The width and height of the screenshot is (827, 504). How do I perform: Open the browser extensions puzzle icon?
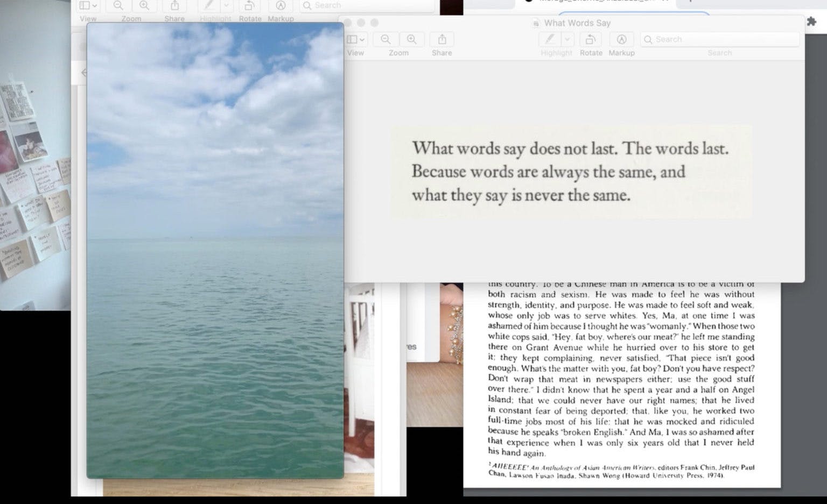[811, 22]
